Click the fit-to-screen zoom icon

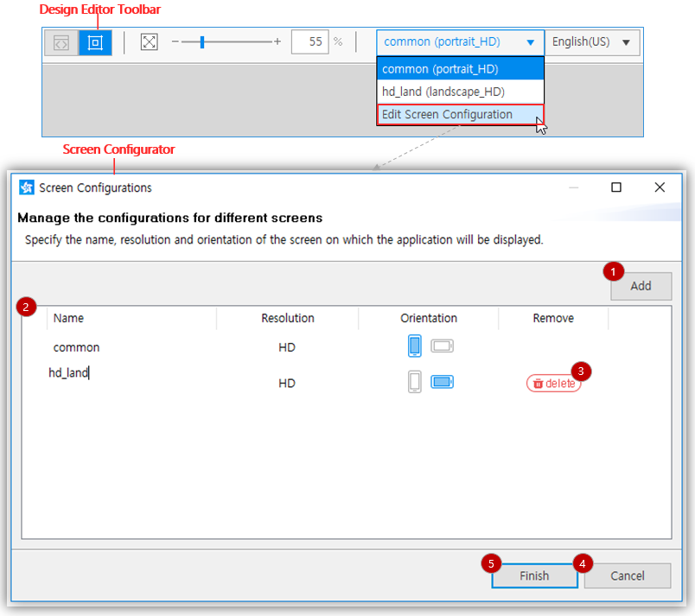pos(149,41)
